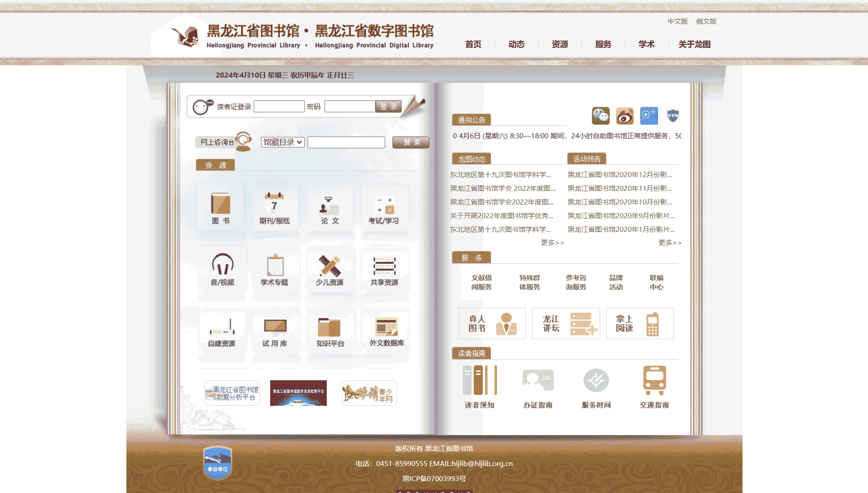Open 黑龙江省图书馆数据分析平台 banner
The width and height of the screenshot is (868, 493).
click(x=232, y=393)
